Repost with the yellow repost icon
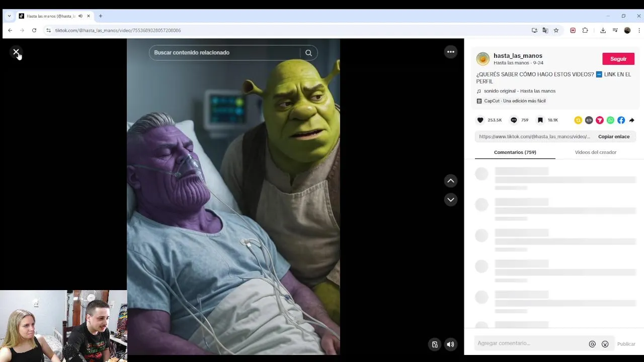 (x=578, y=120)
